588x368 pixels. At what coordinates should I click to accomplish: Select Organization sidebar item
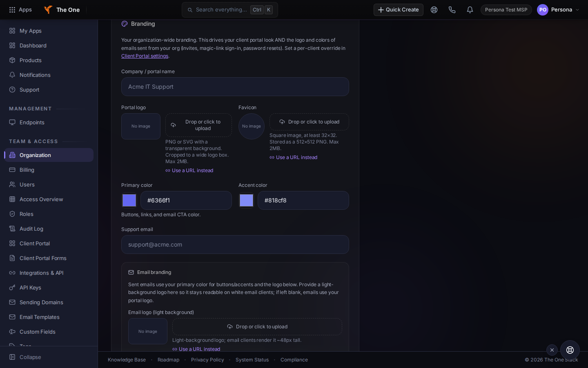(x=49, y=155)
